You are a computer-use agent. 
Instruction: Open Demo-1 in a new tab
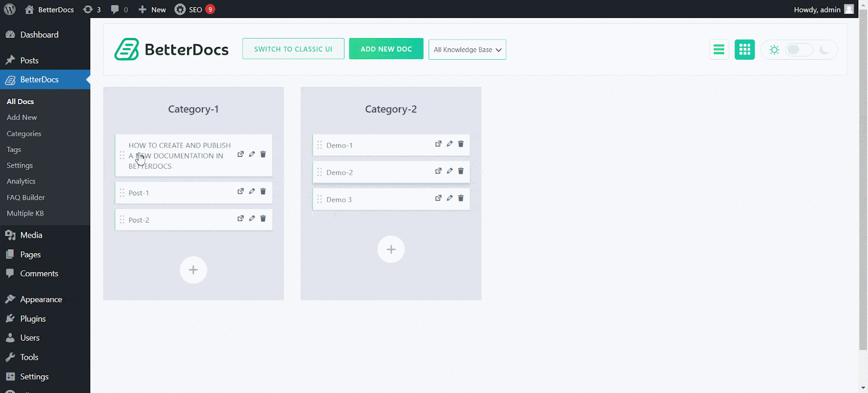pyautogui.click(x=438, y=144)
